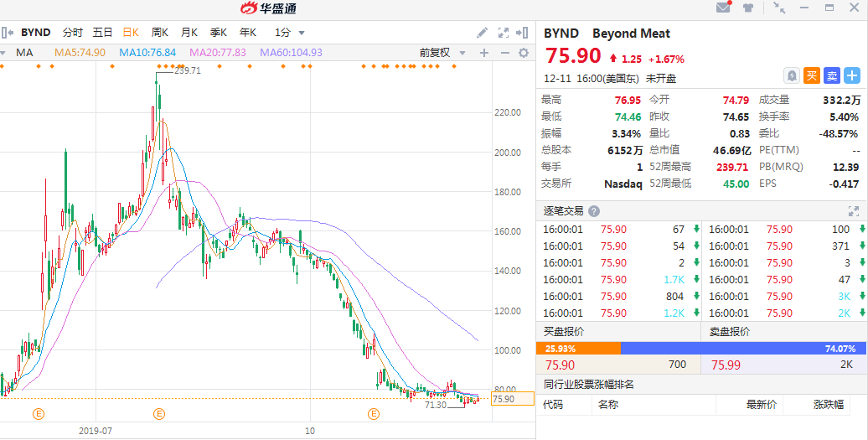Click the trade row with volume 371

point(784,246)
